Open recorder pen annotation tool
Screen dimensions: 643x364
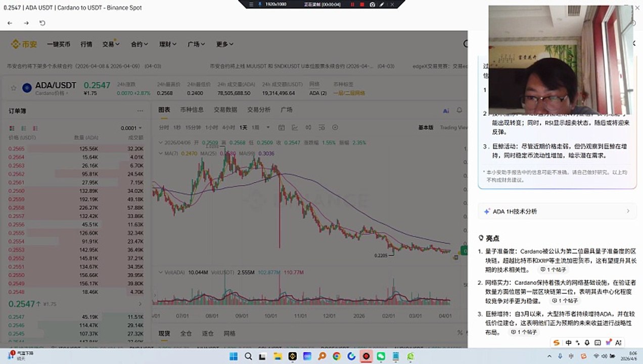click(x=382, y=4)
